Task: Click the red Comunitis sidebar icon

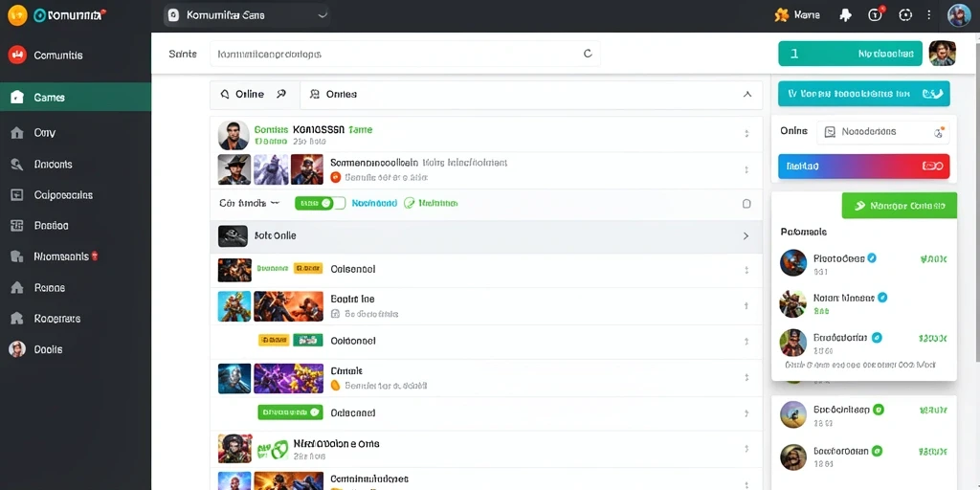Action: click(17, 55)
